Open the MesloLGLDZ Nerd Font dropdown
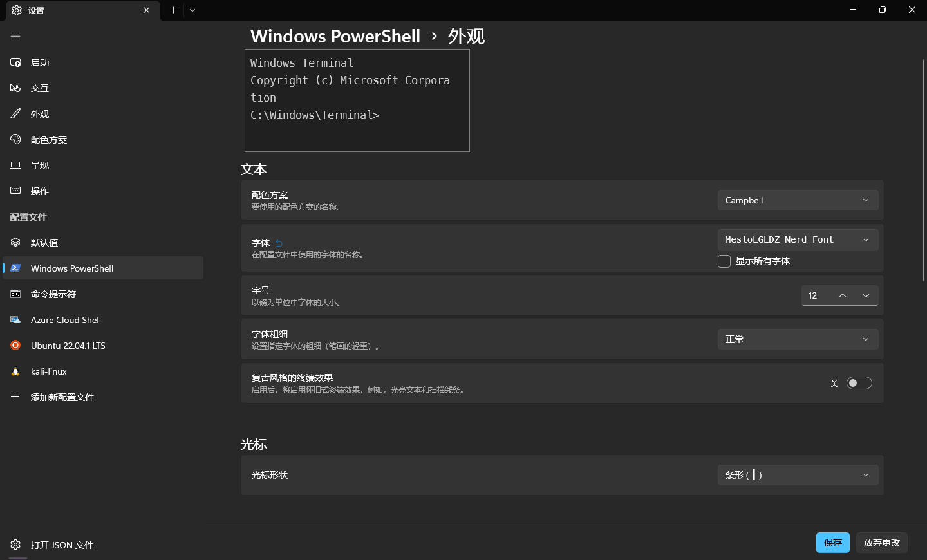This screenshot has height=560, width=927. (x=798, y=239)
